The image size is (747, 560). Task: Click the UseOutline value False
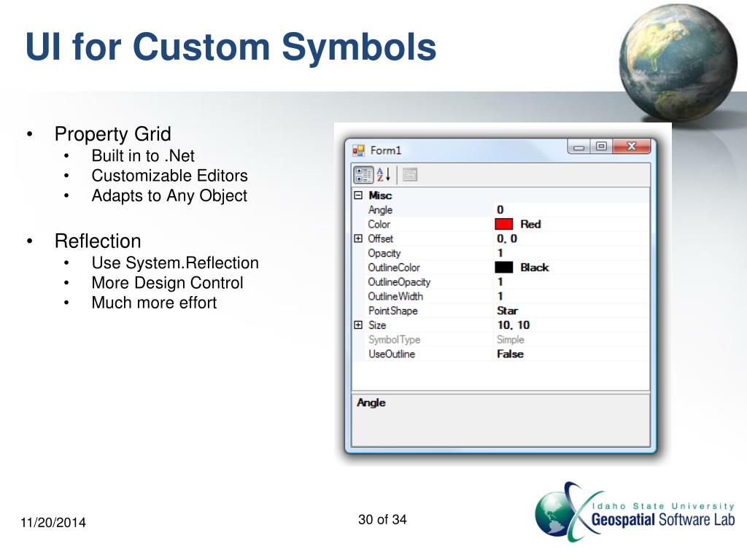click(510, 354)
